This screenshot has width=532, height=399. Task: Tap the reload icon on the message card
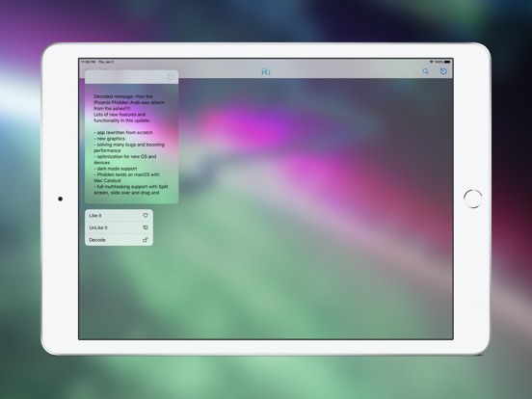(x=171, y=77)
